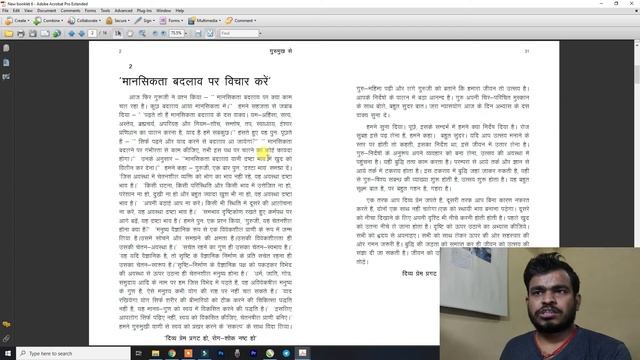
Task: Open the Window menu
Action: click(164, 11)
